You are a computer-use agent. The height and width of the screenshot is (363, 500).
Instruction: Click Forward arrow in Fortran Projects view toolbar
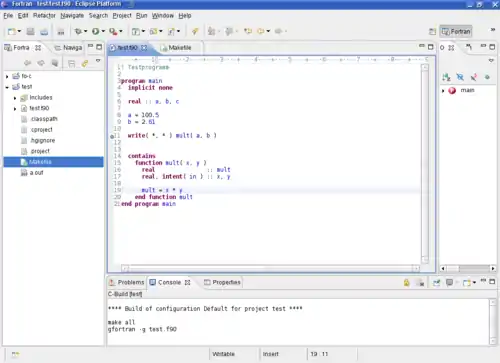(x=41, y=63)
